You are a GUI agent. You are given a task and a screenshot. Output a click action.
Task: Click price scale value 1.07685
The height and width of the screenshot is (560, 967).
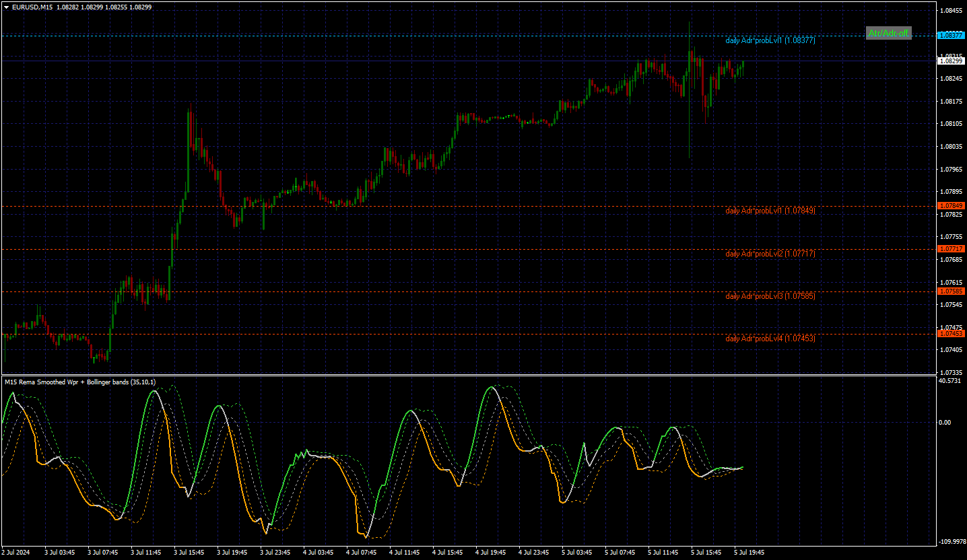tap(952, 260)
